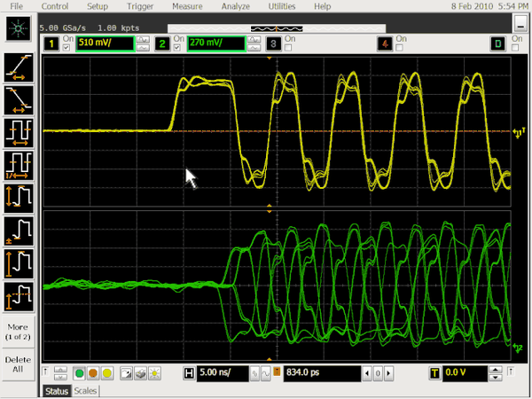Select the amplitude voltage measurement icon
This screenshot has height=399, width=532.
[x=19, y=263]
